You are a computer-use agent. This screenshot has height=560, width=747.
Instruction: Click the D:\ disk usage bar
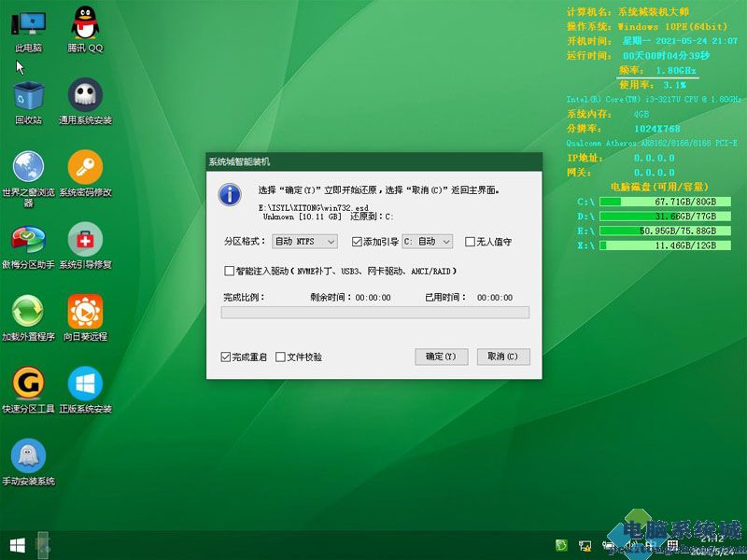click(x=665, y=217)
